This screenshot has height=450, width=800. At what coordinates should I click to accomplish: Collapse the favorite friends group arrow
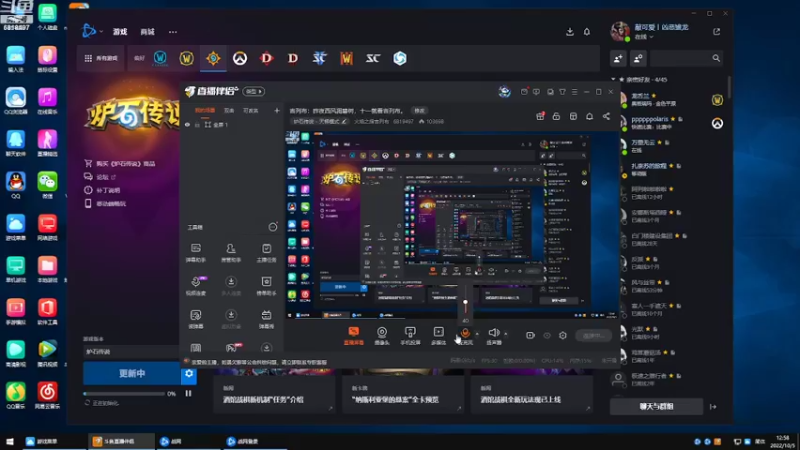pyautogui.click(x=613, y=80)
